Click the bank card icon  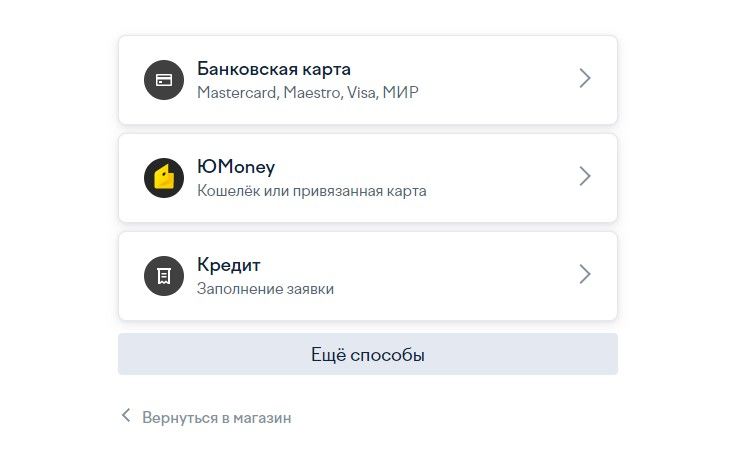point(164,80)
